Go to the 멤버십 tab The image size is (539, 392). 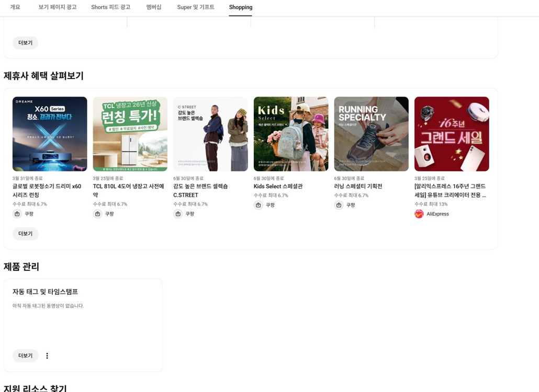[154, 7]
